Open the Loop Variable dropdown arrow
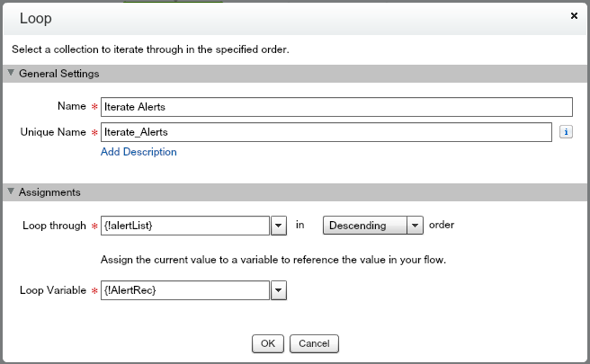Viewport: 590px width, 364px height. click(x=279, y=290)
